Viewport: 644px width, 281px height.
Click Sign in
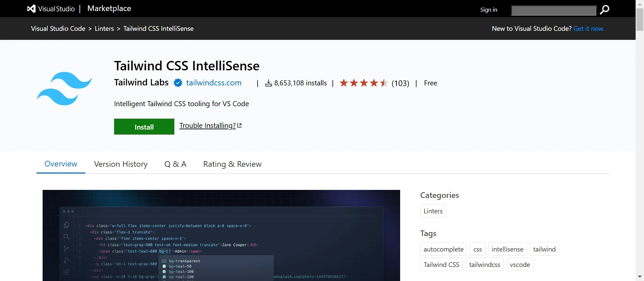tap(488, 10)
